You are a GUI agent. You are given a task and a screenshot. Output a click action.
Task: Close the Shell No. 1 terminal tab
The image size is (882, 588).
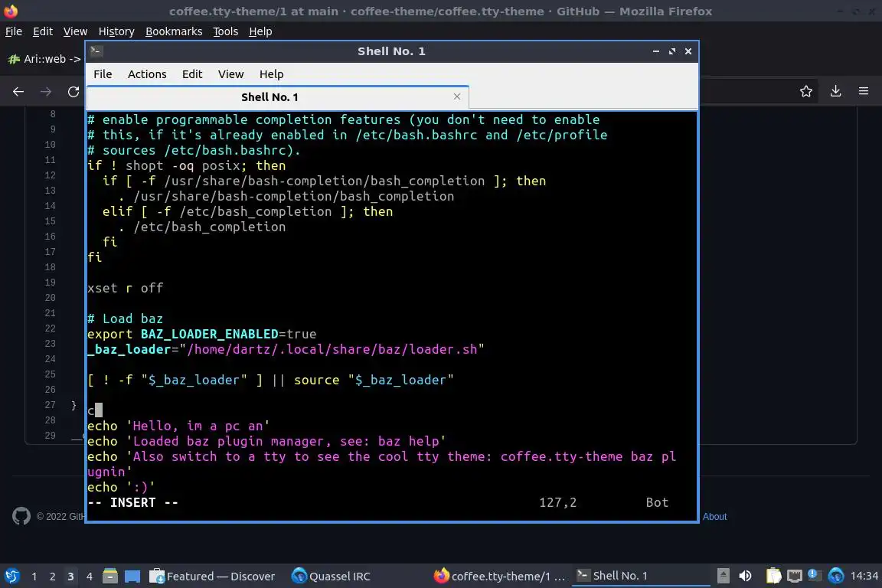coord(457,96)
